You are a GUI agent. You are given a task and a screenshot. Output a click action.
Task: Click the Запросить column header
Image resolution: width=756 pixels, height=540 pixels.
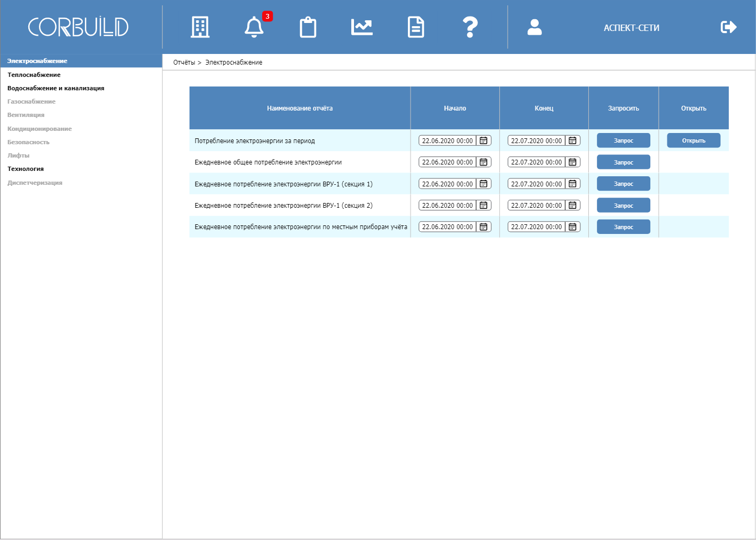tap(624, 108)
